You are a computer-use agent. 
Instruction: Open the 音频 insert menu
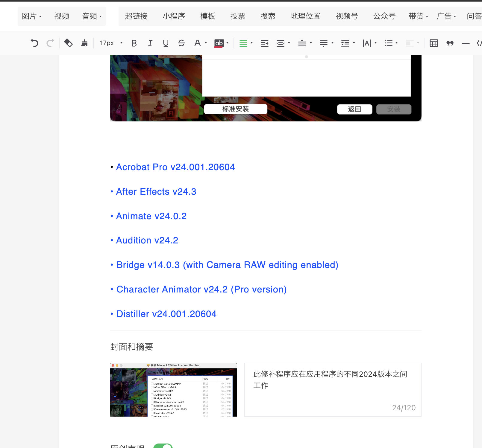click(92, 16)
